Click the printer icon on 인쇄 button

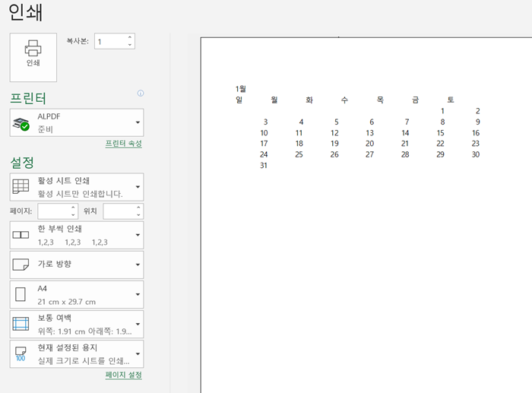pos(33,48)
